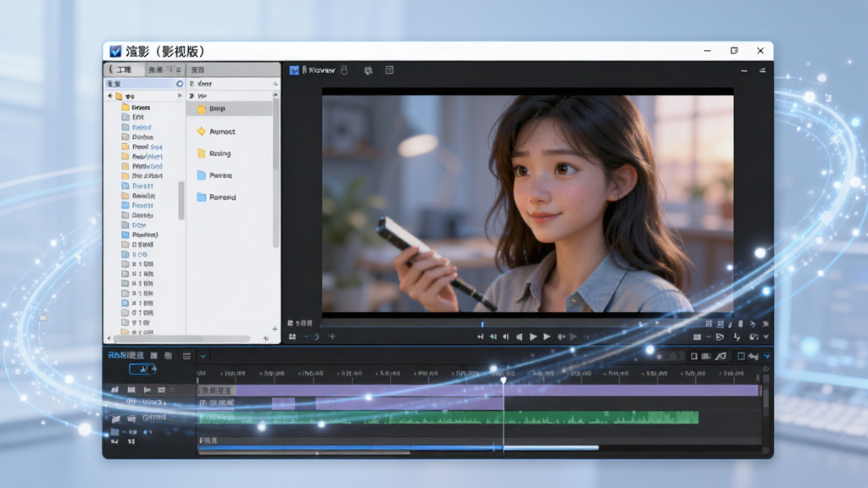The image size is (868, 488).
Task: Click the timecode display below the preview
Action: [x=300, y=323]
